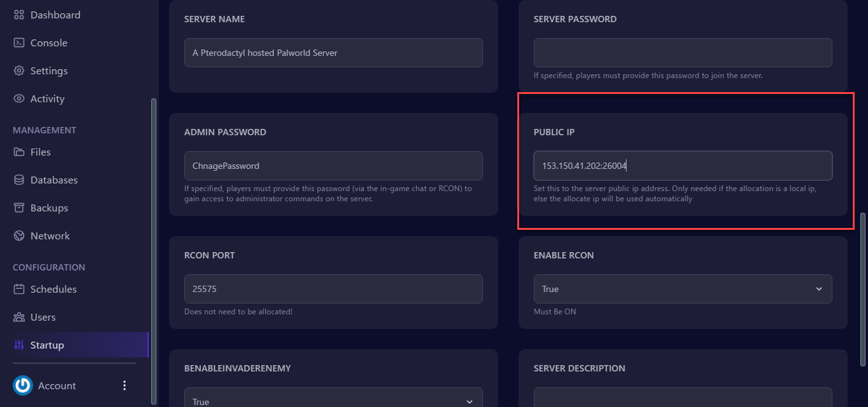The width and height of the screenshot is (868, 407).
Task: Click the Server Password help hint
Action: point(648,76)
